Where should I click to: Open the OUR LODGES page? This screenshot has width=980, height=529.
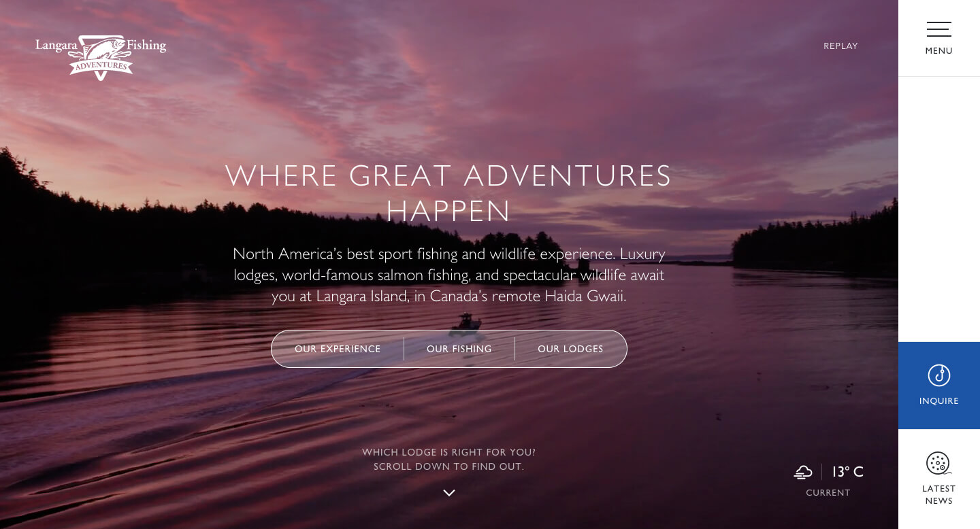(x=570, y=349)
